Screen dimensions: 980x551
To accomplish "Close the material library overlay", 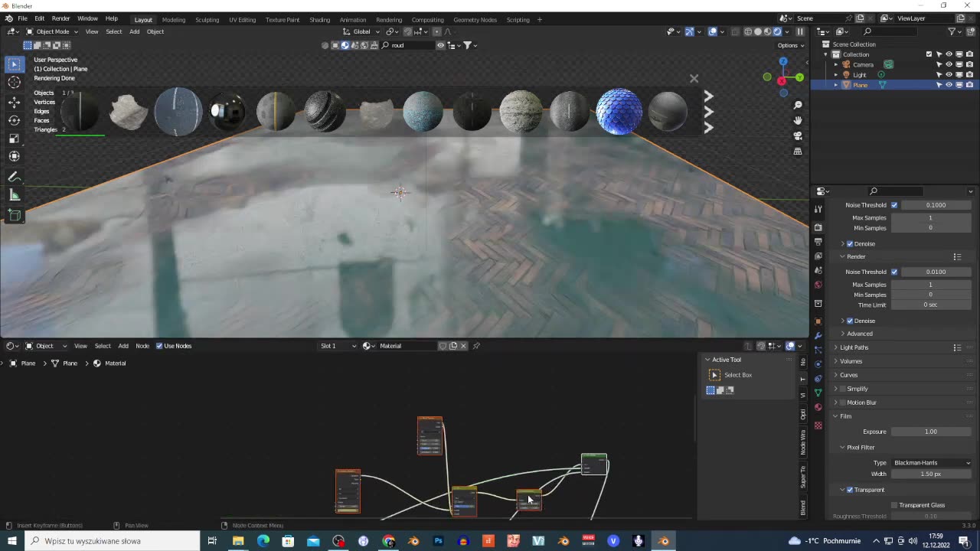I will 694,79.
